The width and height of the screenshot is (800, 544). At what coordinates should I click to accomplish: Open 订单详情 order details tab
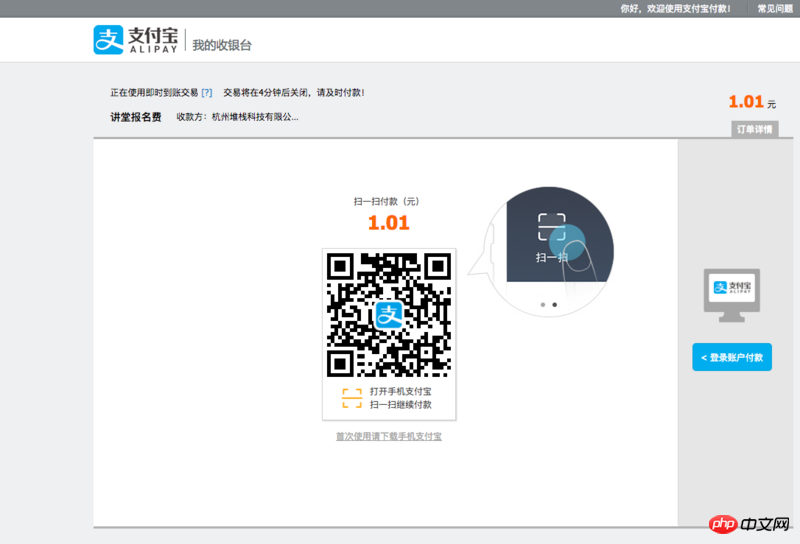[755, 129]
